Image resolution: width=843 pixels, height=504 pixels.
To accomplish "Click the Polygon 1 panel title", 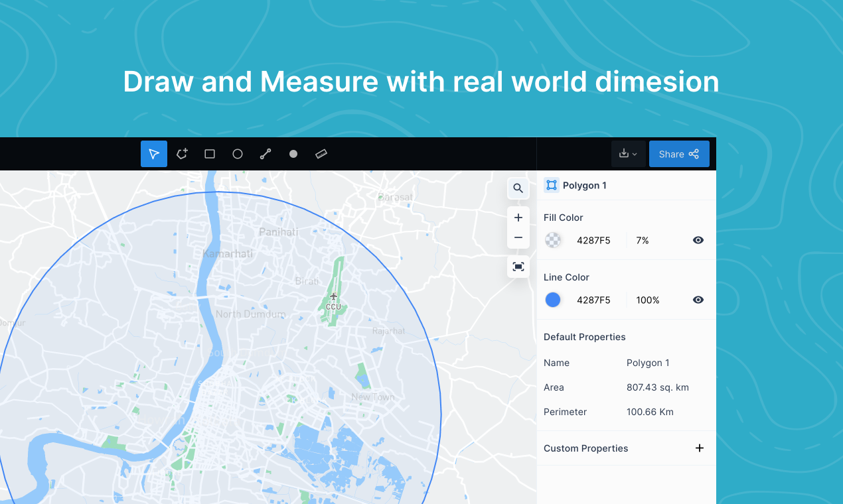I will point(585,186).
